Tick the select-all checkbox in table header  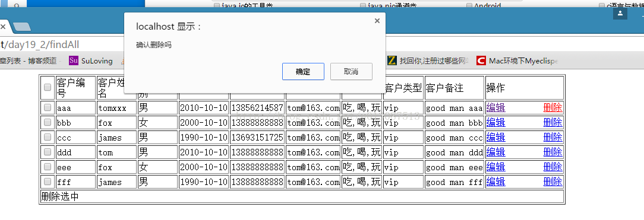[48, 87]
